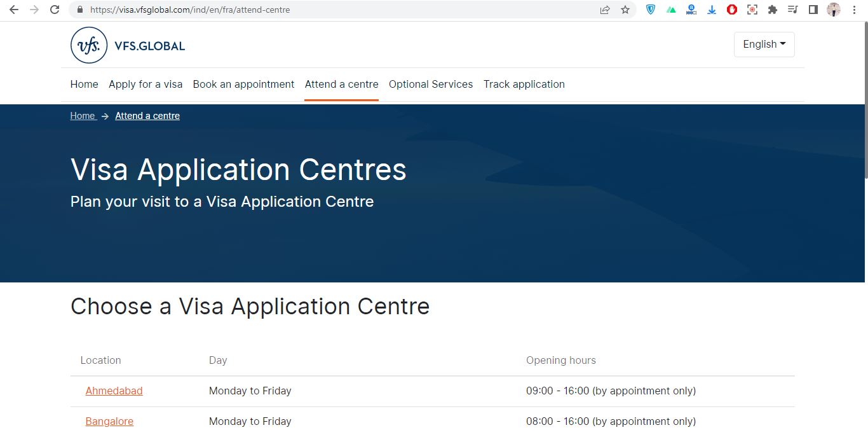Open Optional Services in the nav bar
This screenshot has height=437, width=868.
click(x=431, y=84)
